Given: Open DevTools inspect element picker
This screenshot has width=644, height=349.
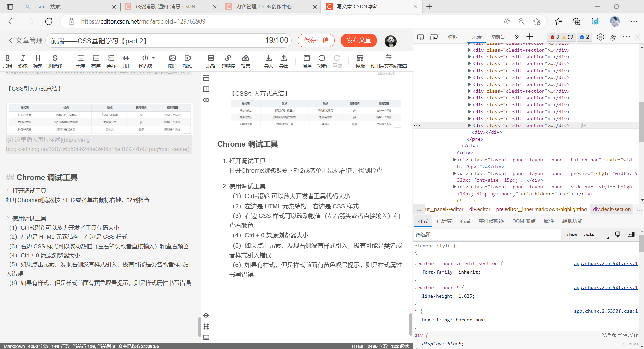Looking at the screenshot, I should point(420,37).
